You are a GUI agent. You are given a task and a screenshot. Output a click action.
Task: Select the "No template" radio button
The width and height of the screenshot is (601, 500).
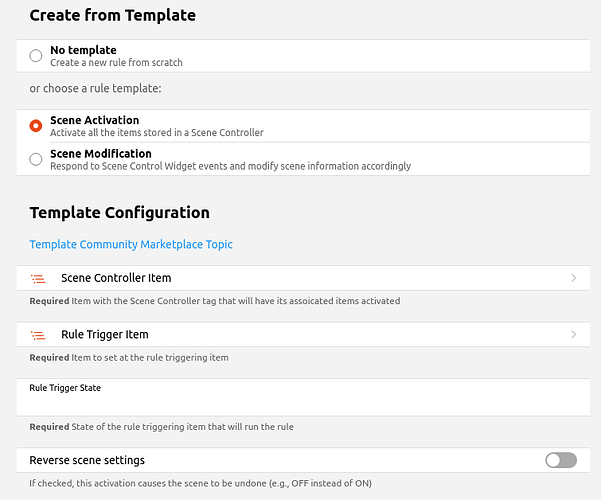(36, 56)
